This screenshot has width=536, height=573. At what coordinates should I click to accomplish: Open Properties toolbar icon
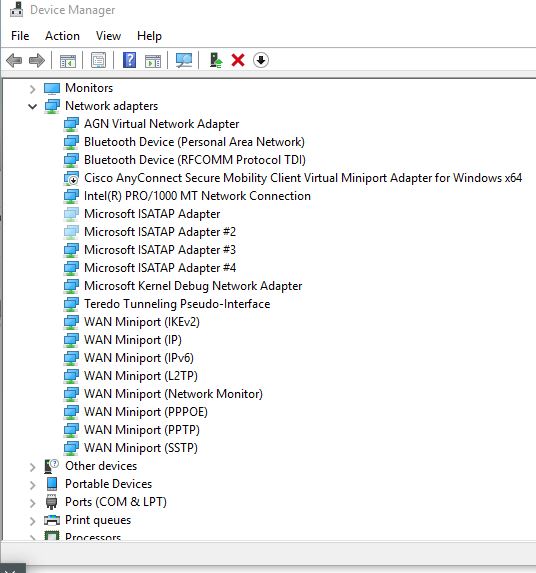click(98, 60)
